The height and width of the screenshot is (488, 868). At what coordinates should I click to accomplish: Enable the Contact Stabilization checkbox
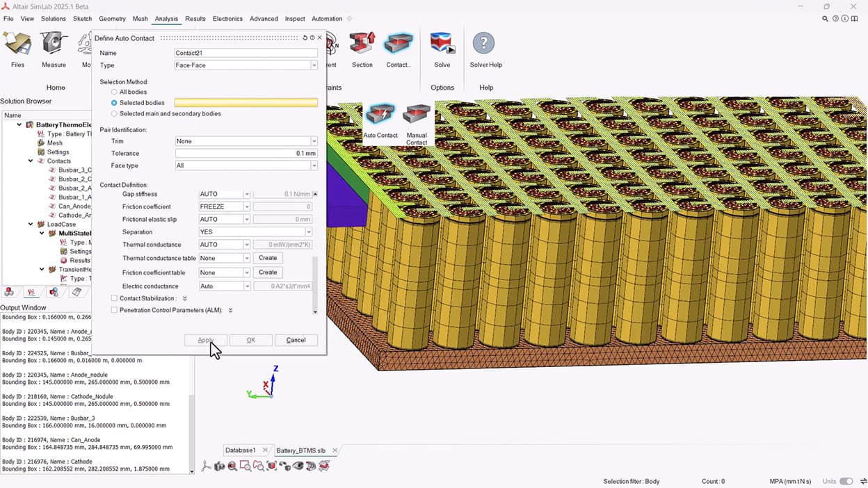coord(114,298)
